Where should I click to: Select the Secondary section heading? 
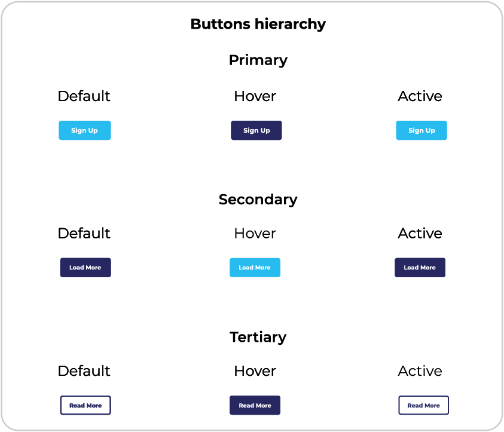tap(258, 200)
